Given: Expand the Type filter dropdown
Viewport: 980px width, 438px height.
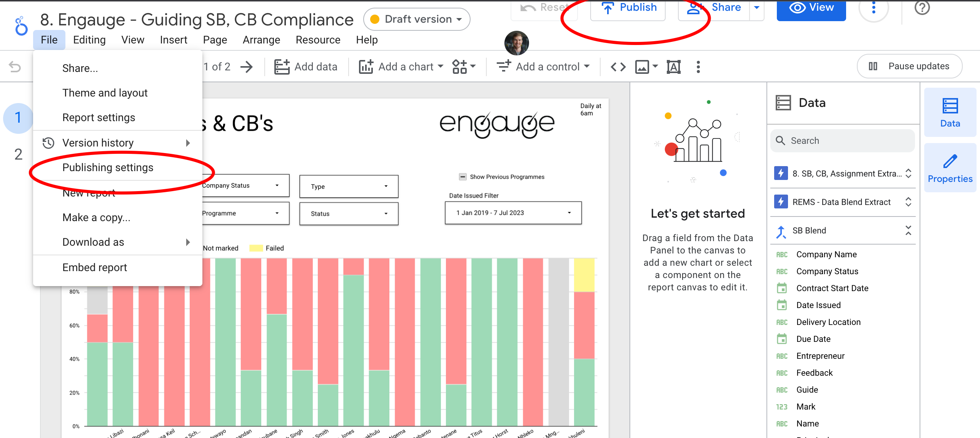Looking at the screenshot, I should 349,187.
